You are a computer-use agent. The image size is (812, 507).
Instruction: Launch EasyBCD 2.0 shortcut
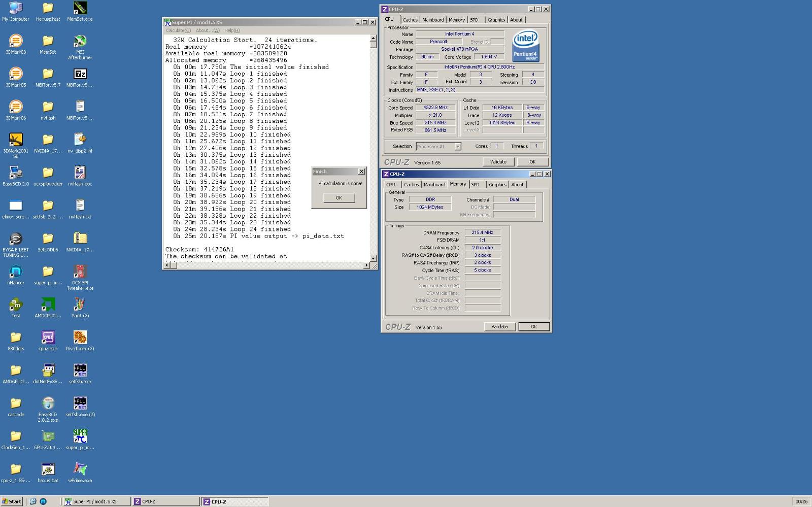[x=16, y=176]
